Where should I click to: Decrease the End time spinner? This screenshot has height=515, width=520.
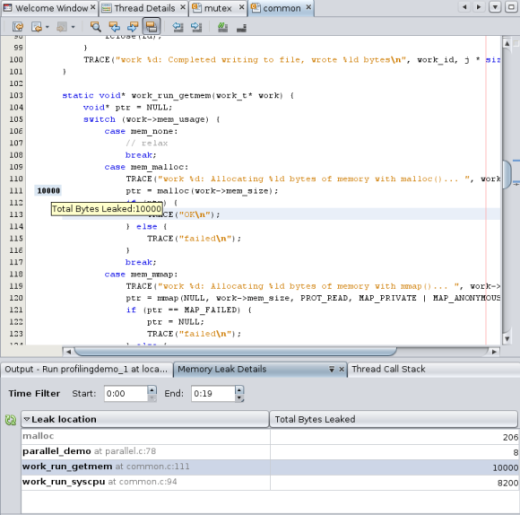(239, 398)
